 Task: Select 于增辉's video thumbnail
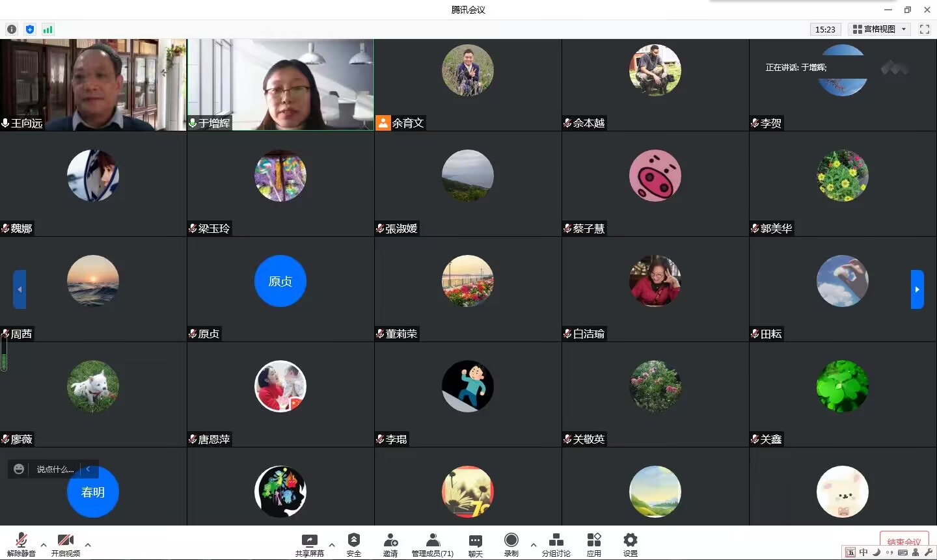point(280,85)
